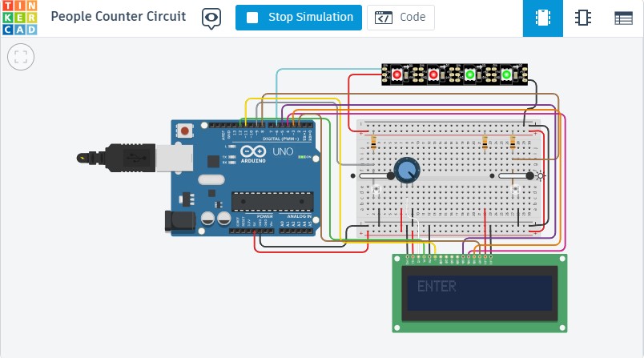Image resolution: width=644 pixels, height=358 pixels.
Task: Open the Component list view
Action: (623, 18)
